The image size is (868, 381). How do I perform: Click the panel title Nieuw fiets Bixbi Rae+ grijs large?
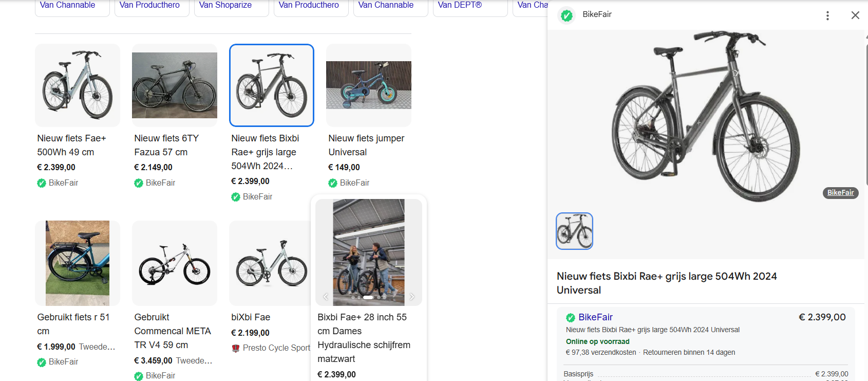coord(667,283)
